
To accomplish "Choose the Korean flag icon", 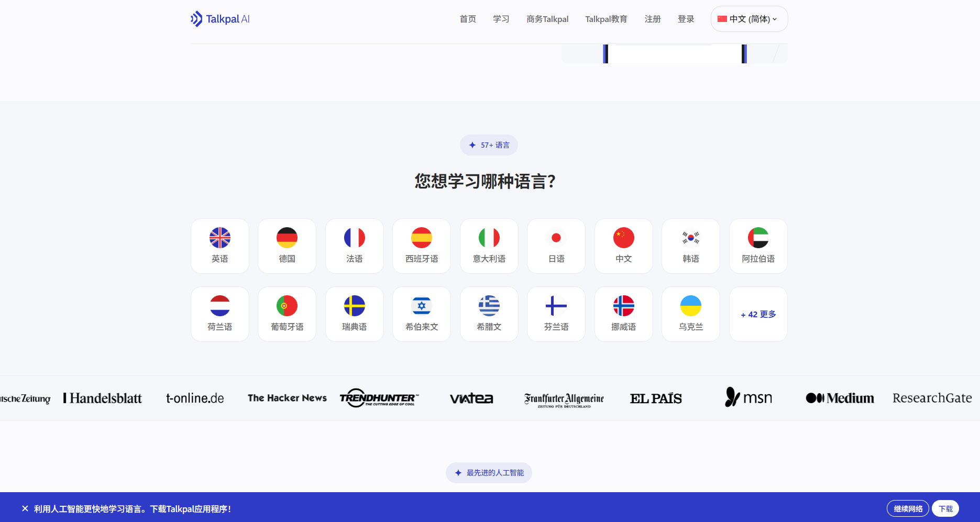I will 691,238.
